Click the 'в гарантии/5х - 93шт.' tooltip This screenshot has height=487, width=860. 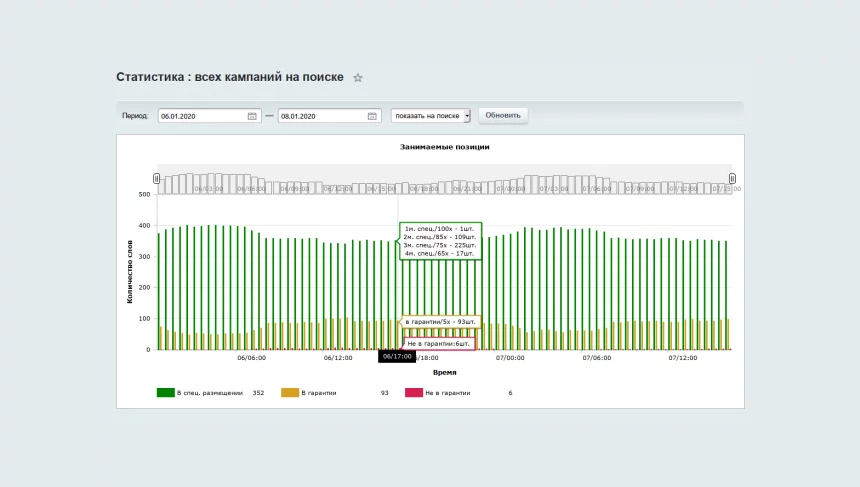point(440,322)
